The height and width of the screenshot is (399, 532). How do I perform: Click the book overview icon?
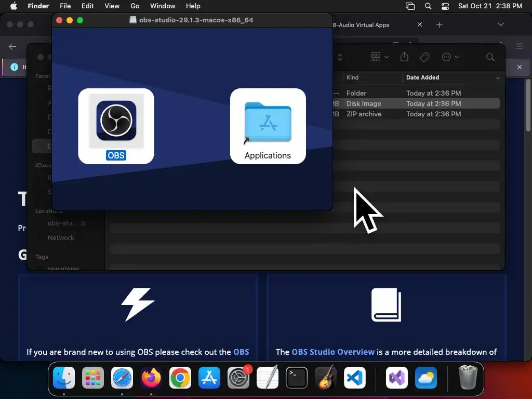[386, 304]
